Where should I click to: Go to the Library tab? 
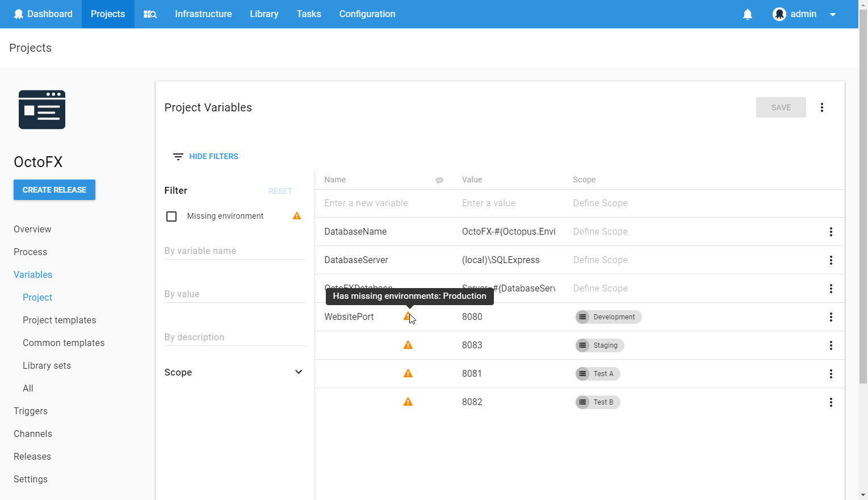[x=264, y=14]
